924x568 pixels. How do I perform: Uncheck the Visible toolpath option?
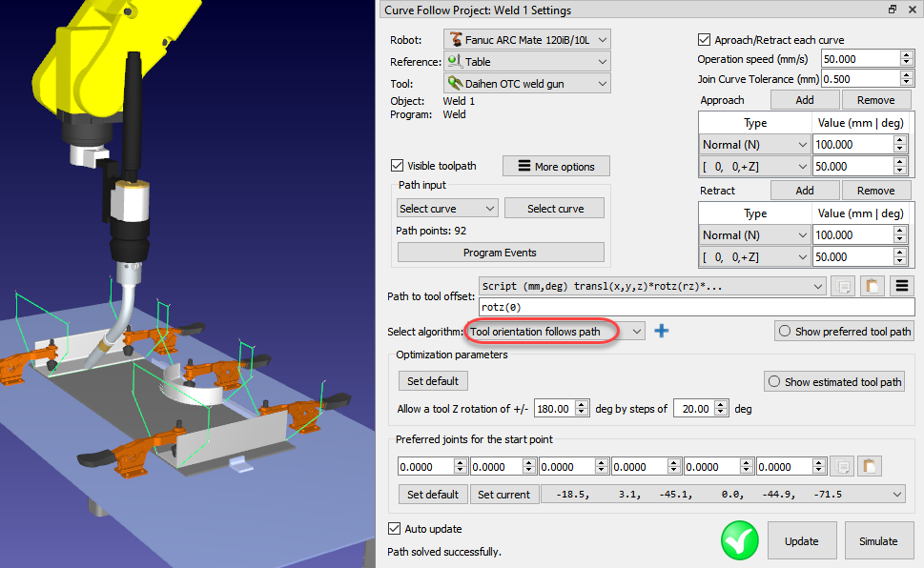397,165
